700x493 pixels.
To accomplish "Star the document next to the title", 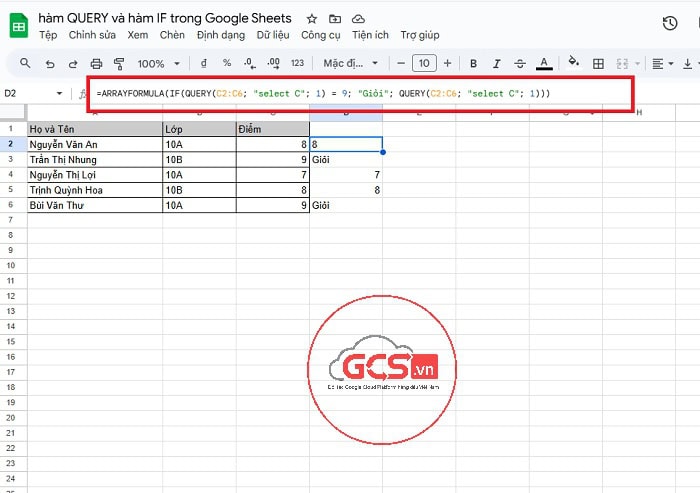I will (x=312, y=19).
